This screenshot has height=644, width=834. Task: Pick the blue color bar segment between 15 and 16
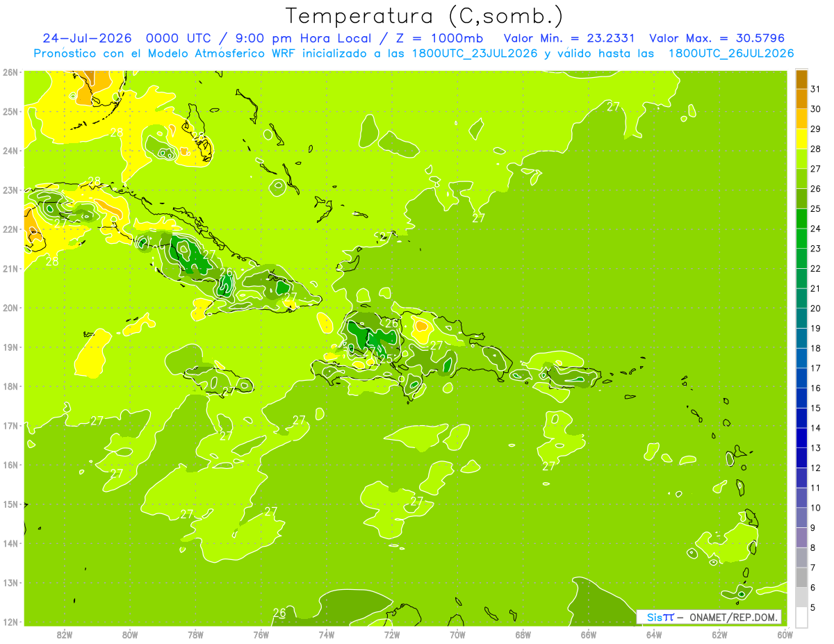[x=801, y=398]
